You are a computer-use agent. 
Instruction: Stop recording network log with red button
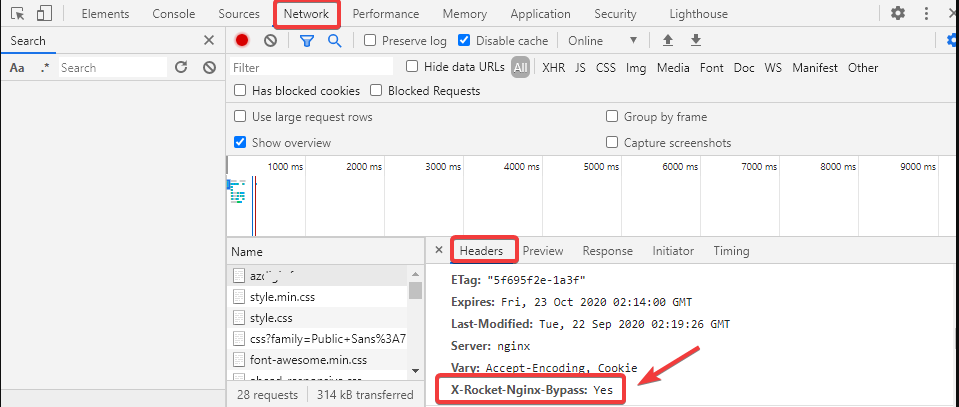242,41
